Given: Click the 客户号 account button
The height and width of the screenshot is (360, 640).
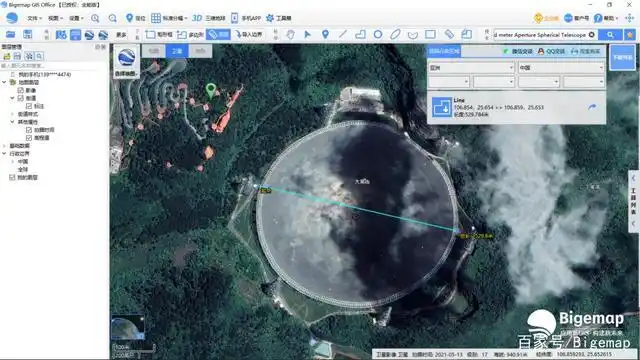Looking at the screenshot, I should [x=577, y=18].
